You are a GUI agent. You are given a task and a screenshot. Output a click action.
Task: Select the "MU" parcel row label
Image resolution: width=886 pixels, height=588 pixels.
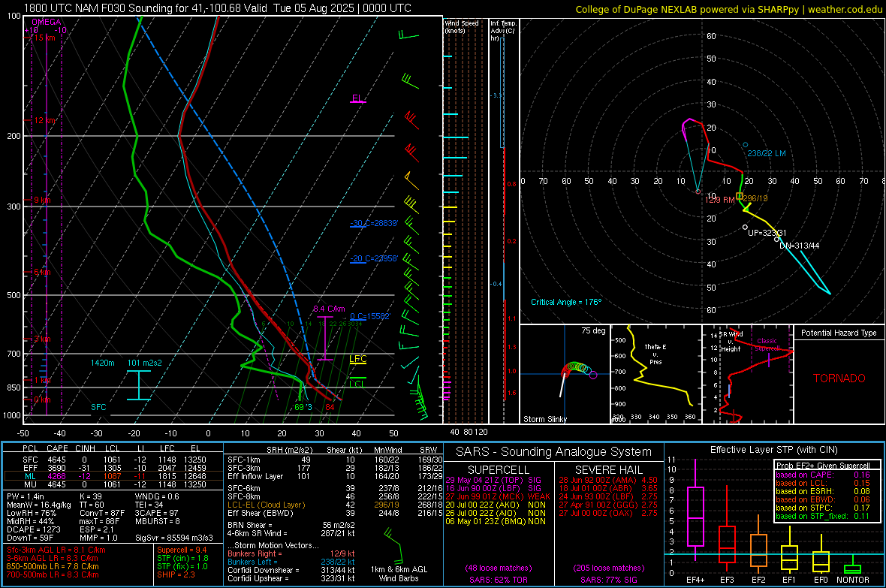click(x=30, y=484)
